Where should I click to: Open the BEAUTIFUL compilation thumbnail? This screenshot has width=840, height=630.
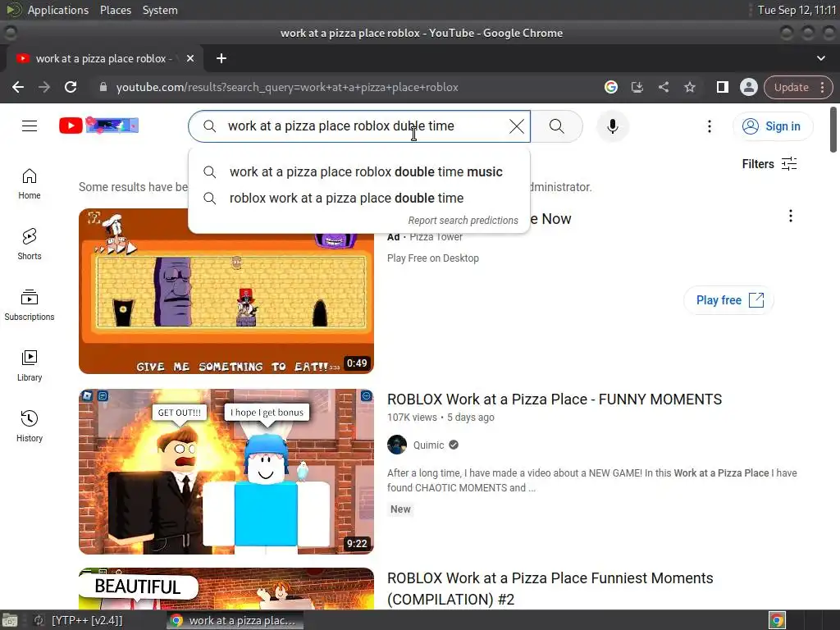pos(226,588)
